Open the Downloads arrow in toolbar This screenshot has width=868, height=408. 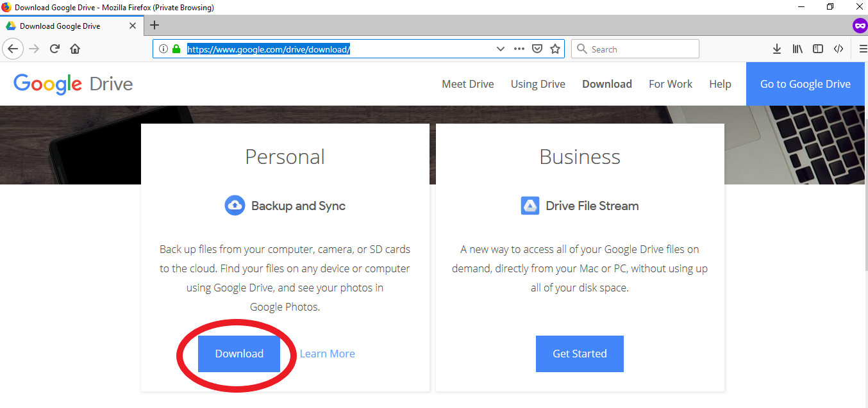(776, 49)
